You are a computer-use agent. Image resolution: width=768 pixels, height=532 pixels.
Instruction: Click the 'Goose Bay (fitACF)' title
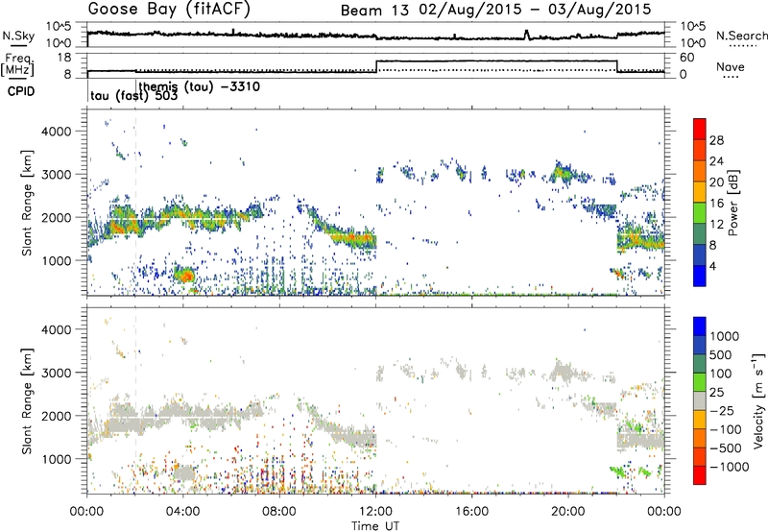[169, 10]
